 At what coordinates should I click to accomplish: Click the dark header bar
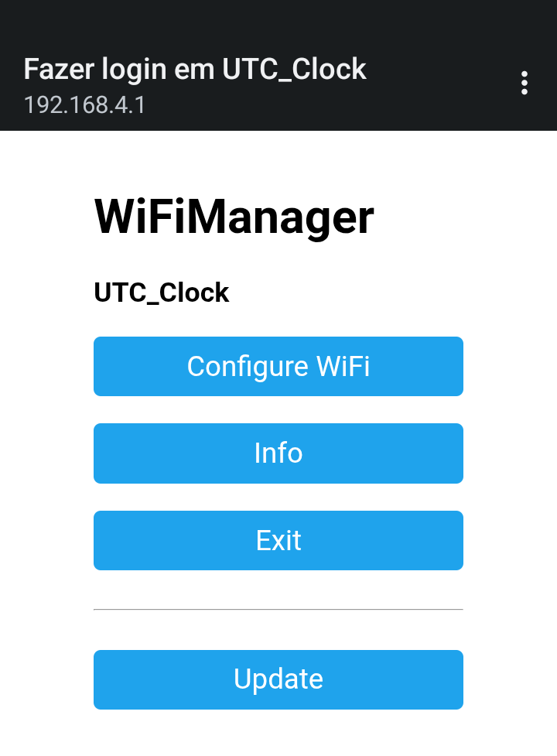[278, 65]
